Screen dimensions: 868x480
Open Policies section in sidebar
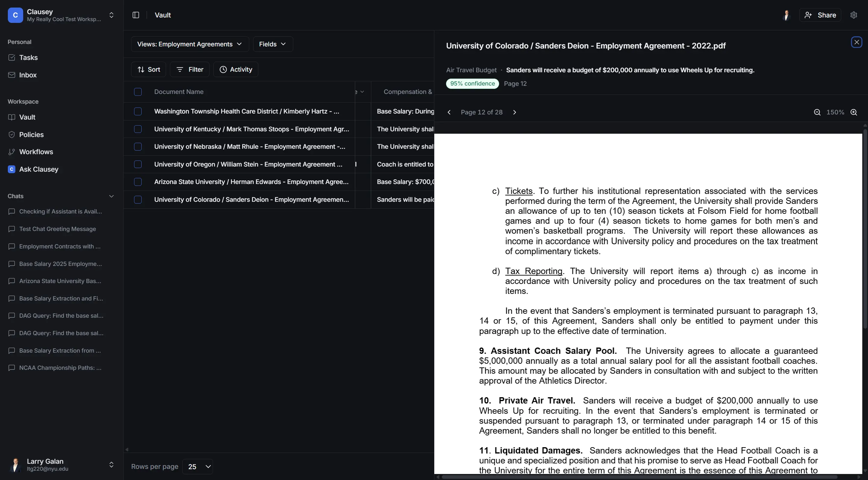[31, 135]
